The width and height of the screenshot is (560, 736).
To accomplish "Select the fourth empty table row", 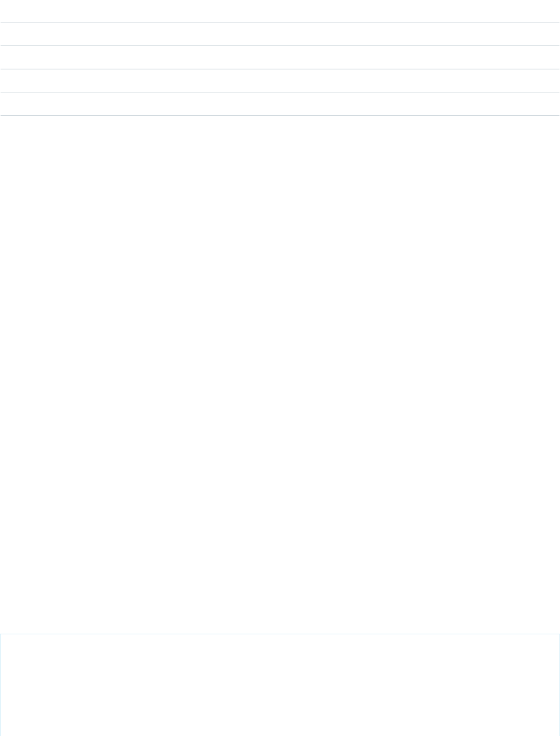I will 280,81.
